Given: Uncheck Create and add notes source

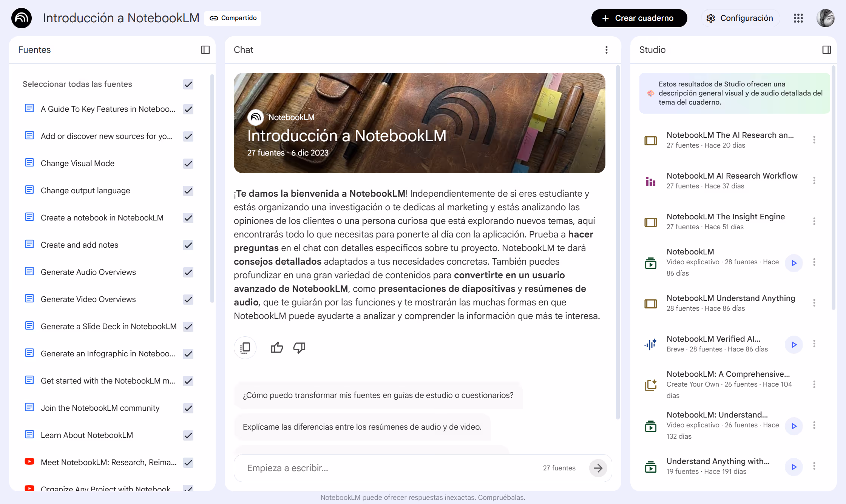Looking at the screenshot, I should tap(188, 245).
